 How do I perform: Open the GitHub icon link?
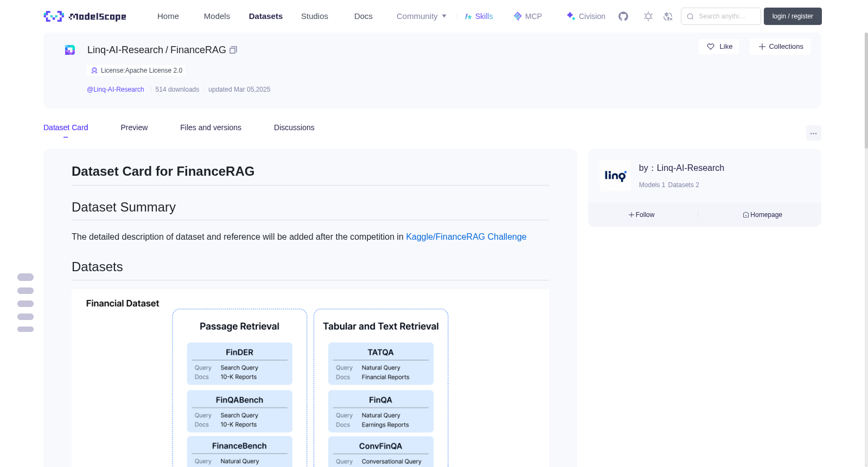point(623,16)
